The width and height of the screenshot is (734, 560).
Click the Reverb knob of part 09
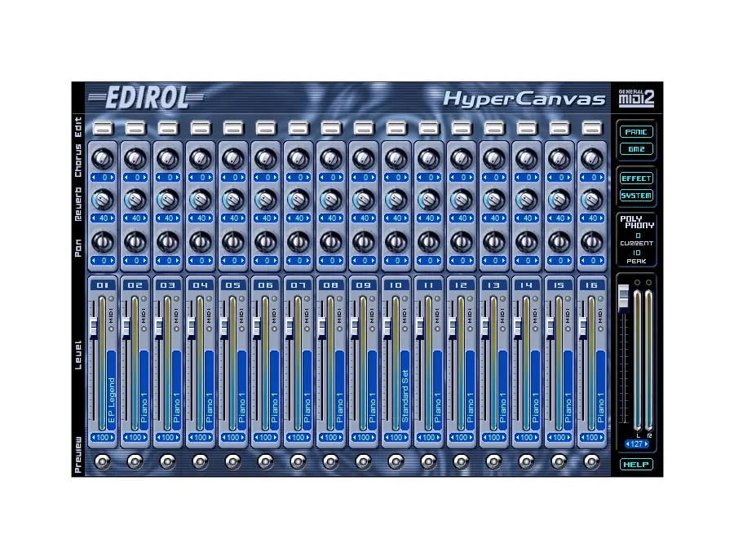point(363,200)
